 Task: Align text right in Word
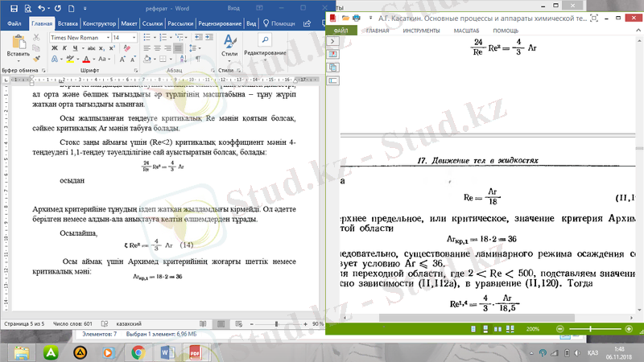pos(167,48)
